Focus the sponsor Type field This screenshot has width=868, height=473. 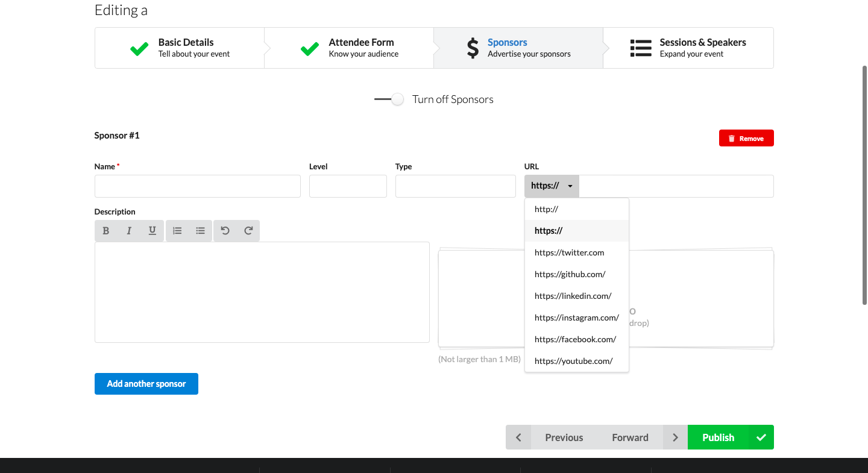click(456, 186)
